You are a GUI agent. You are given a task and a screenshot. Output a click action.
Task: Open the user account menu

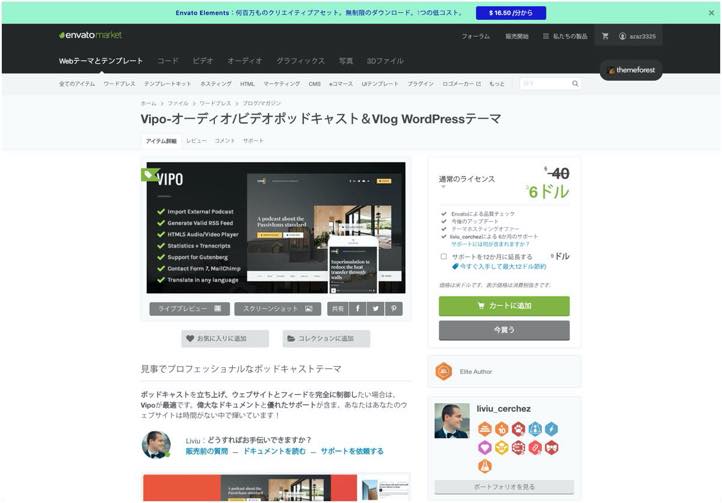pyautogui.click(x=638, y=36)
